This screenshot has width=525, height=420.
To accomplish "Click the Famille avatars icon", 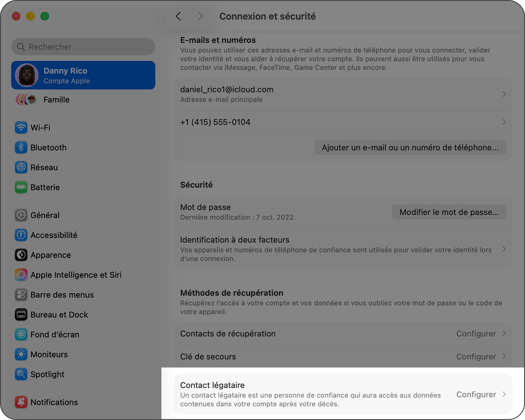I will tap(27, 100).
